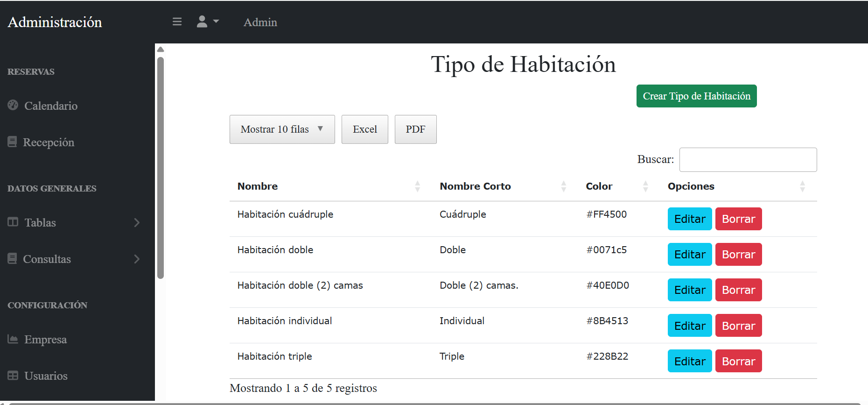
Task: Click the Recepción book icon
Action: [13, 142]
